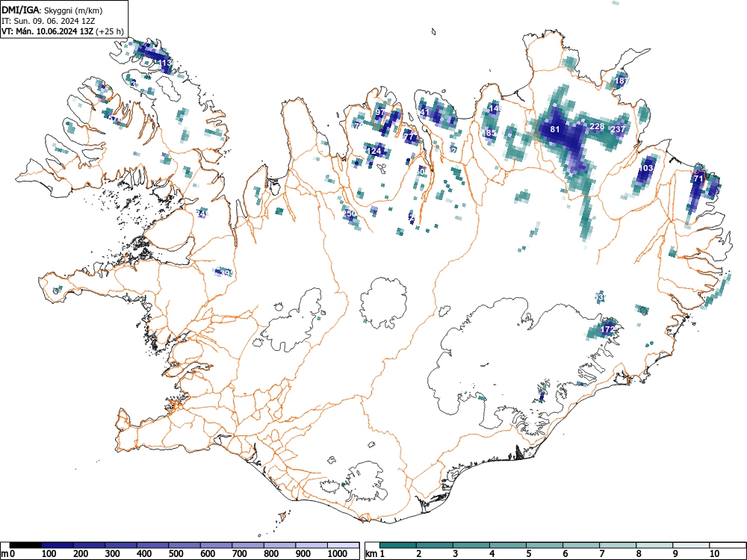Select the visibility value 124 on the map

[374, 151]
